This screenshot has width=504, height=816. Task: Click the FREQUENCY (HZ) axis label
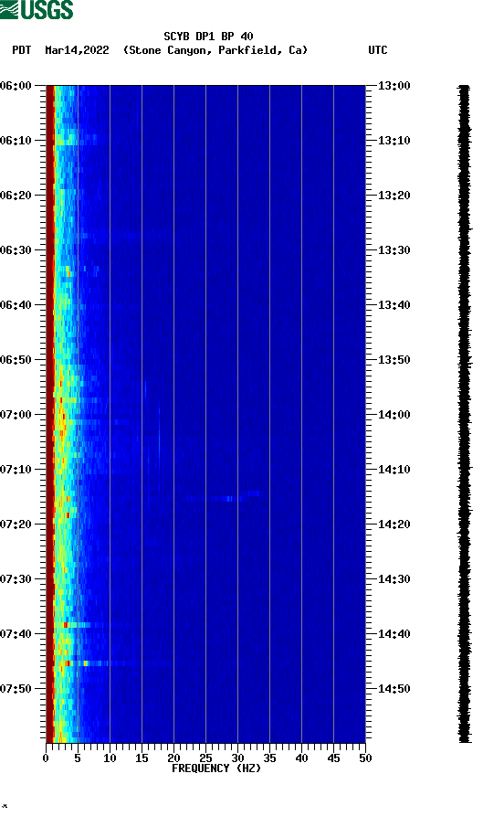(216, 768)
